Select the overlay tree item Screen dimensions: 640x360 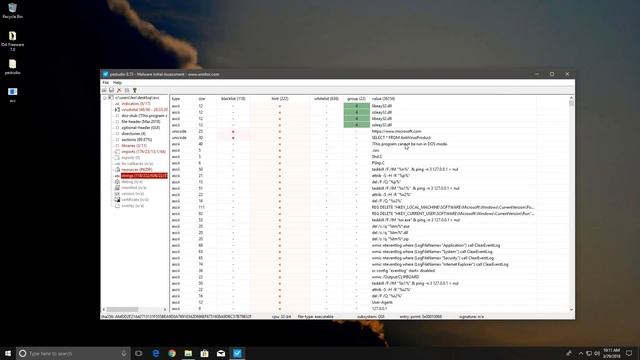point(133,206)
